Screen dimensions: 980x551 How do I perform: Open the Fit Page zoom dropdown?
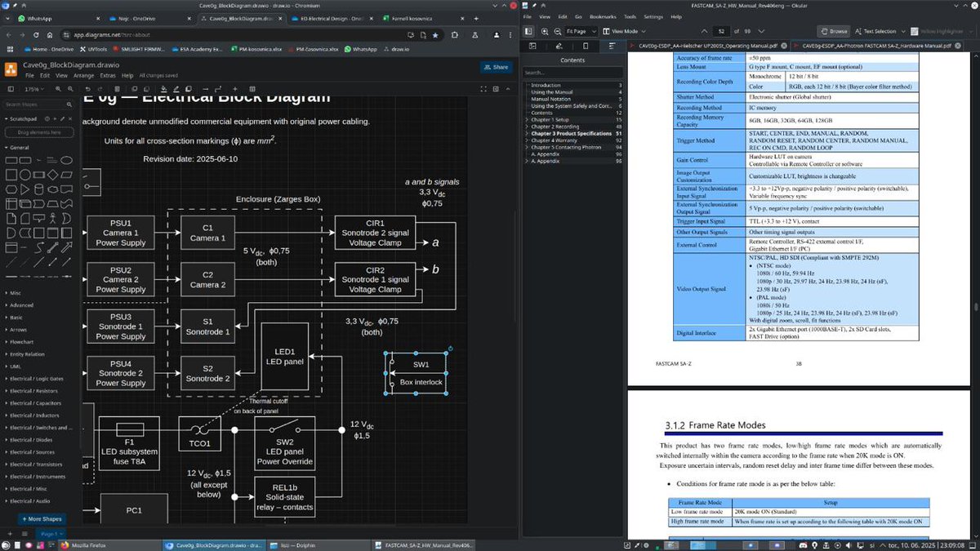[581, 31]
